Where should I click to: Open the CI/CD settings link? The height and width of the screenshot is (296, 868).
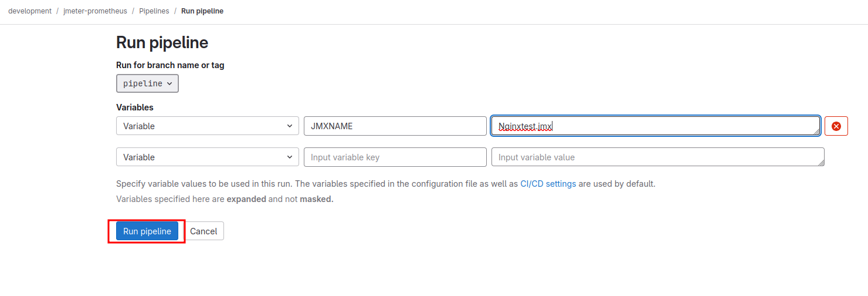pyautogui.click(x=548, y=184)
